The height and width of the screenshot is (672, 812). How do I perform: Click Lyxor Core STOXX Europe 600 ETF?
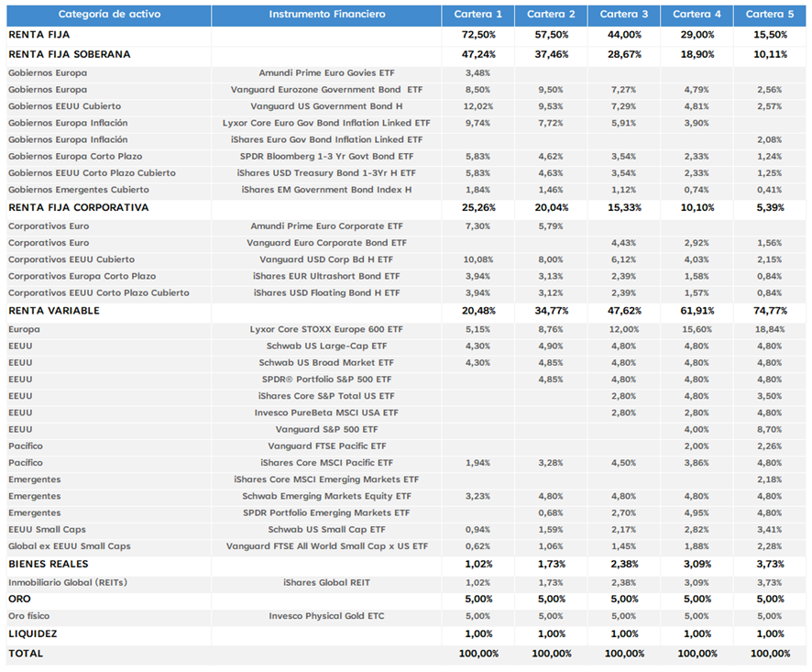327,329
